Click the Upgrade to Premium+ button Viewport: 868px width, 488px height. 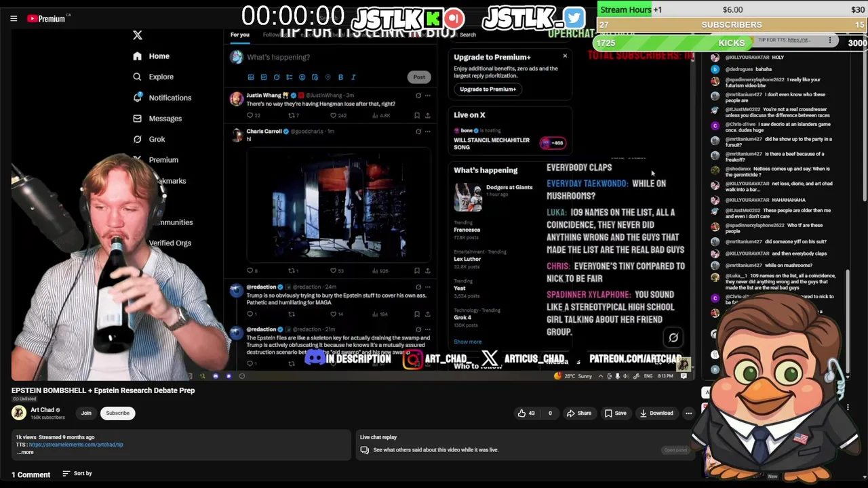[488, 89]
